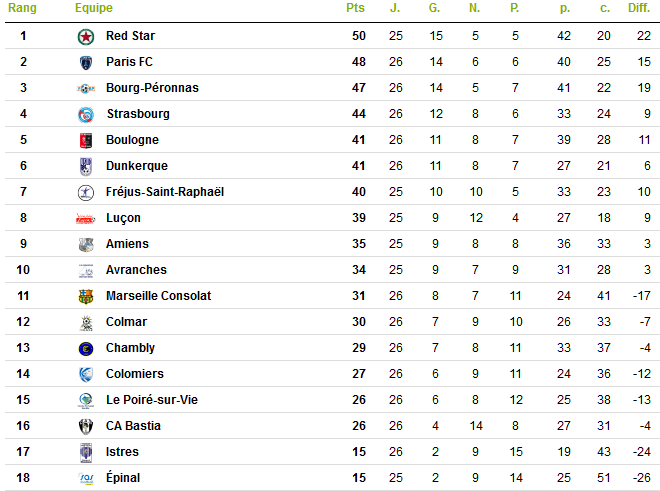
Task: Select the Equipe column header
Action: coord(94,8)
